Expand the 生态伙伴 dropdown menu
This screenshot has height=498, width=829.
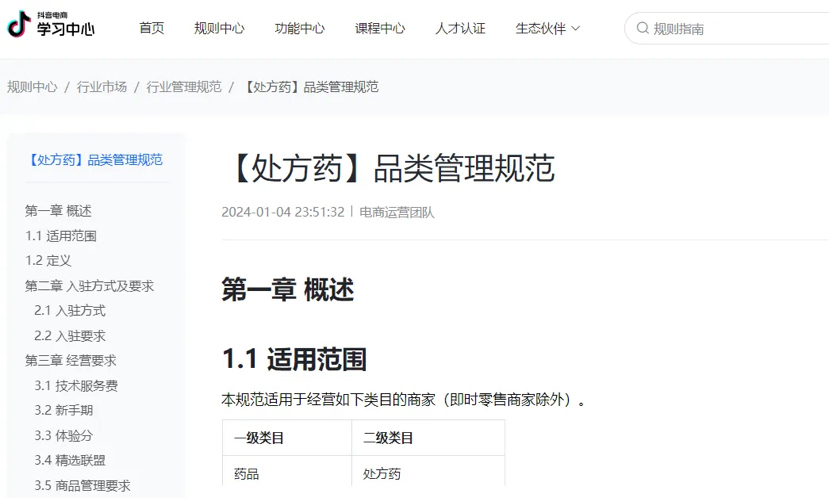(x=547, y=29)
